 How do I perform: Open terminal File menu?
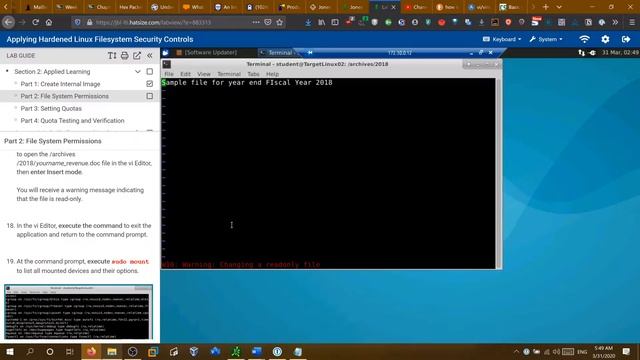click(x=169, y=74)
